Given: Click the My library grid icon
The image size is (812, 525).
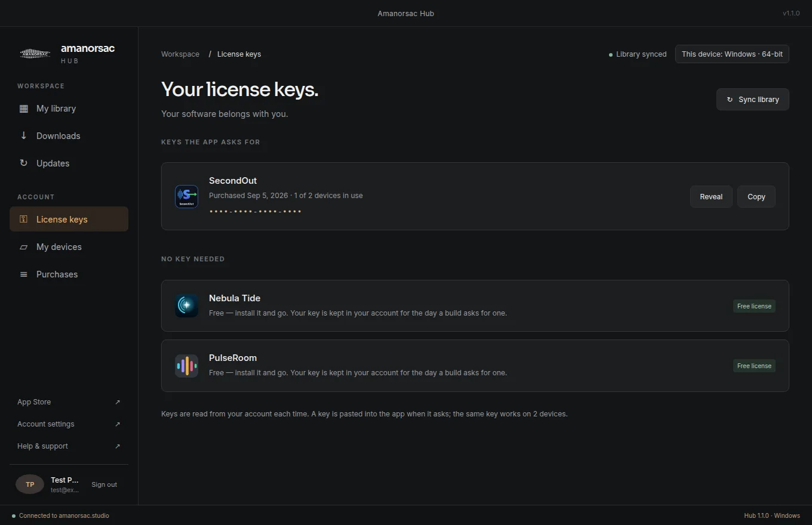Looking at the screenshot, I should [24, 109].
